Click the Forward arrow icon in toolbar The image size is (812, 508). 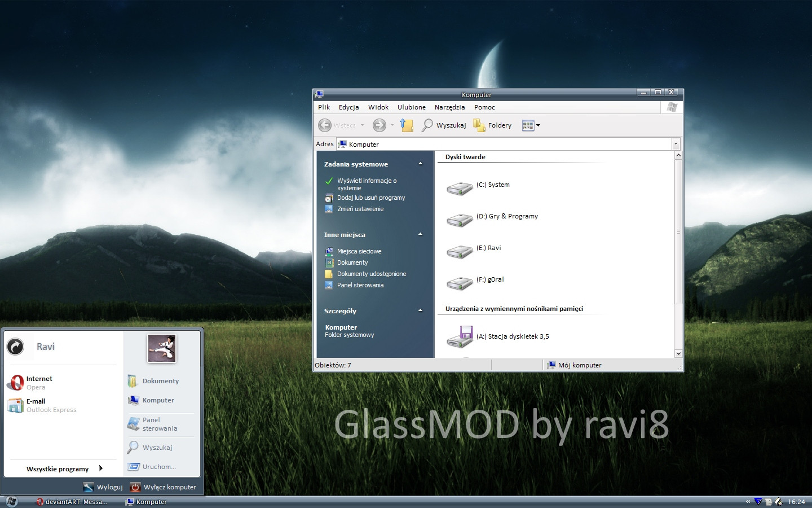click(x=379, y=125)
